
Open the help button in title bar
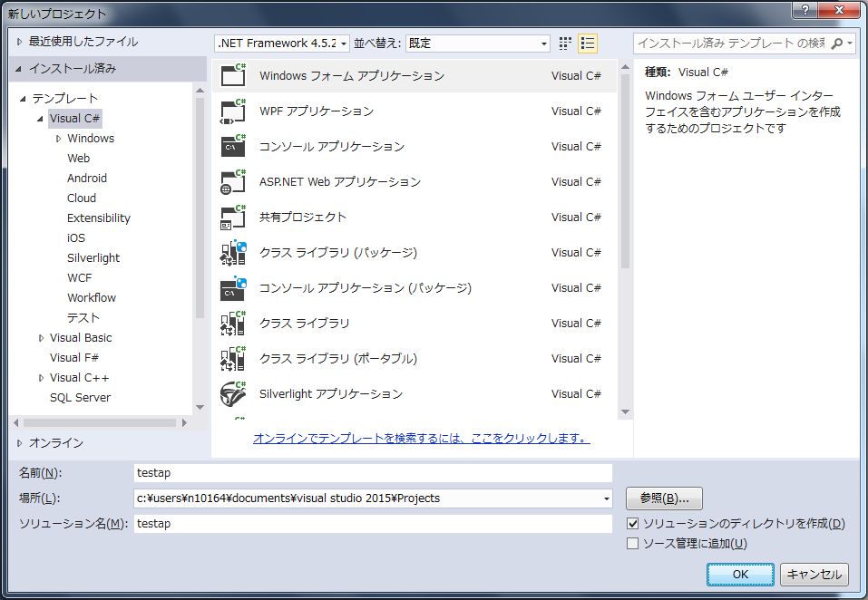805,9
